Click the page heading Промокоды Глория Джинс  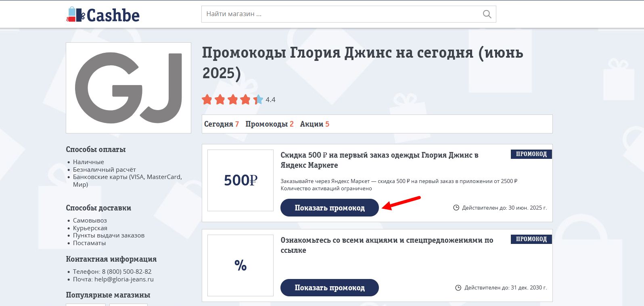click(x=362, y=63)
